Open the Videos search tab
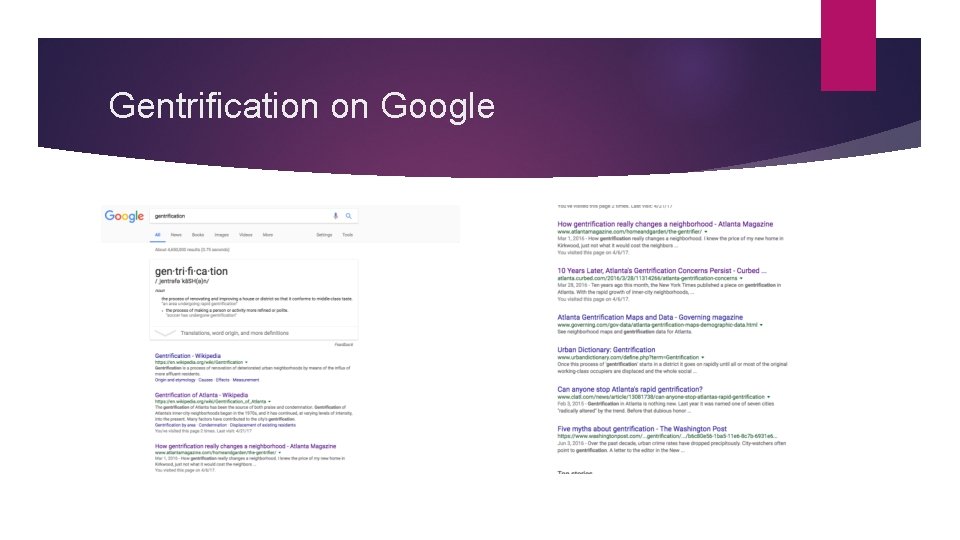 [246, 235]
